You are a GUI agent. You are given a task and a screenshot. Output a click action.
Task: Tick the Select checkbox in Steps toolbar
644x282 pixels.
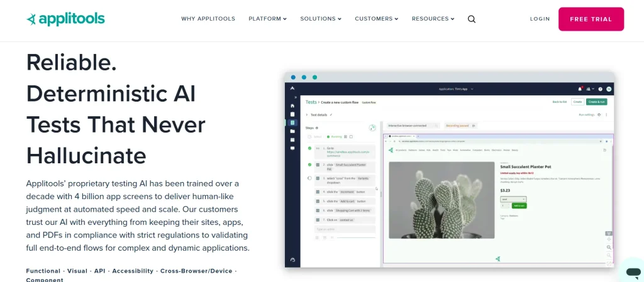click(309, 136)
